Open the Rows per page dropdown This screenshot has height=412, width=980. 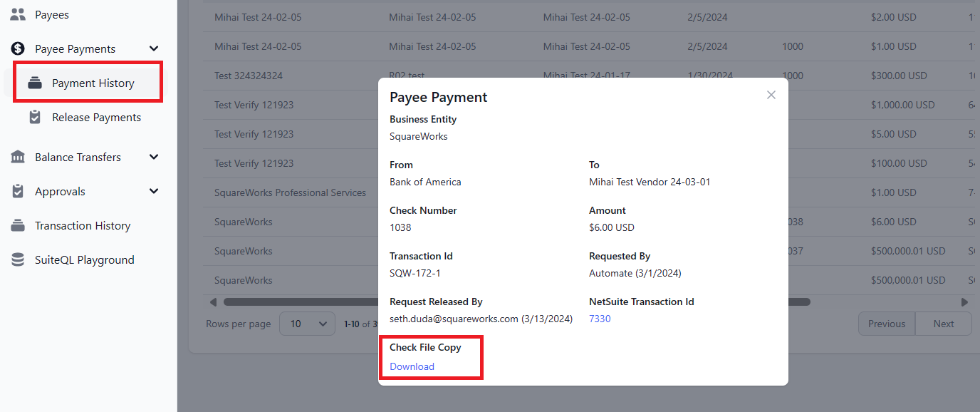(x=307, y=324)
